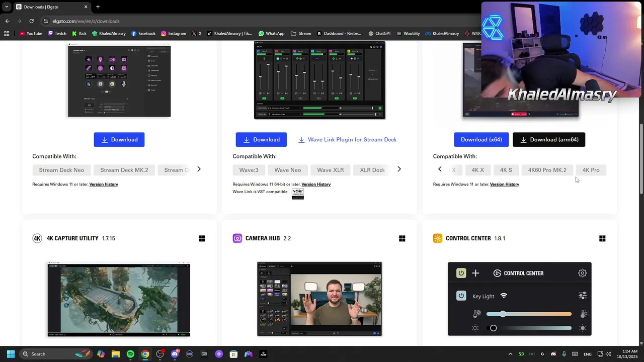Viewport: 644px width, 362px height.
Task: Select the 4K60 Pro MK.2 chip
Action: click(547, 170)
